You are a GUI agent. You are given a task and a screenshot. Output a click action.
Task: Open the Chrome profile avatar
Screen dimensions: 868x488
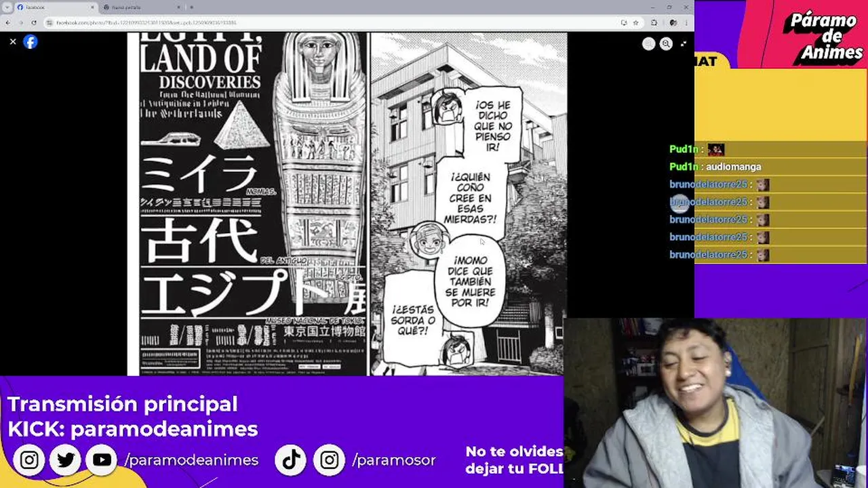pos(673,22)
